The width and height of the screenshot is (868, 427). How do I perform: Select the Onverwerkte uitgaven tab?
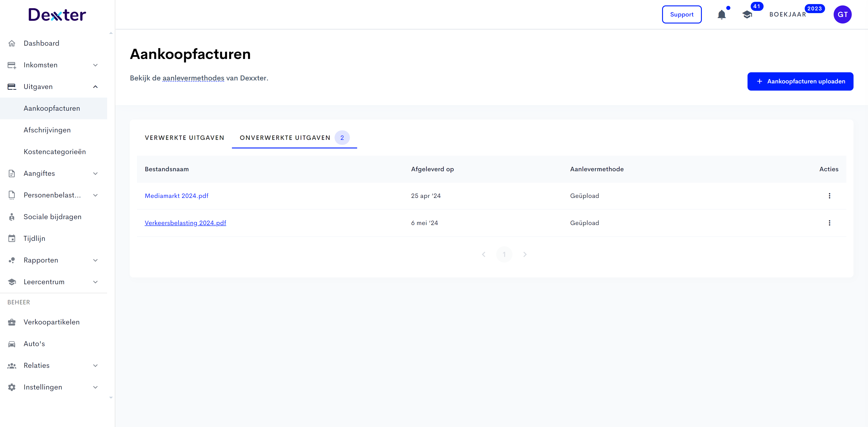pyautogui.click(x=294, y=138)
